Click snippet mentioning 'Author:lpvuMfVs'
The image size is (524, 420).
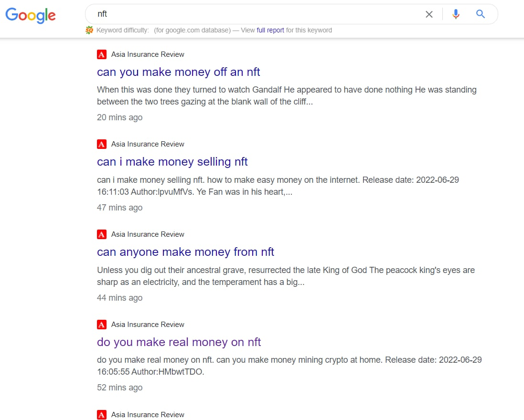(278, 186)
